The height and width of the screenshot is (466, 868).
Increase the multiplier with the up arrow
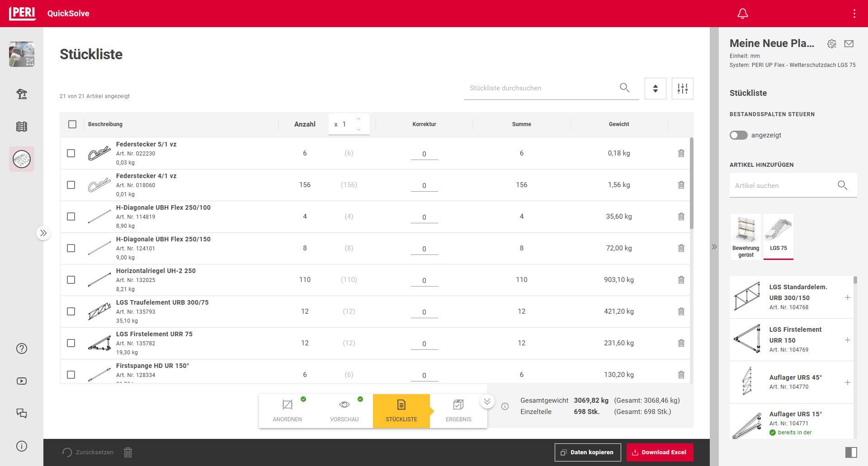pyautogui.click(x=359, y=119)
